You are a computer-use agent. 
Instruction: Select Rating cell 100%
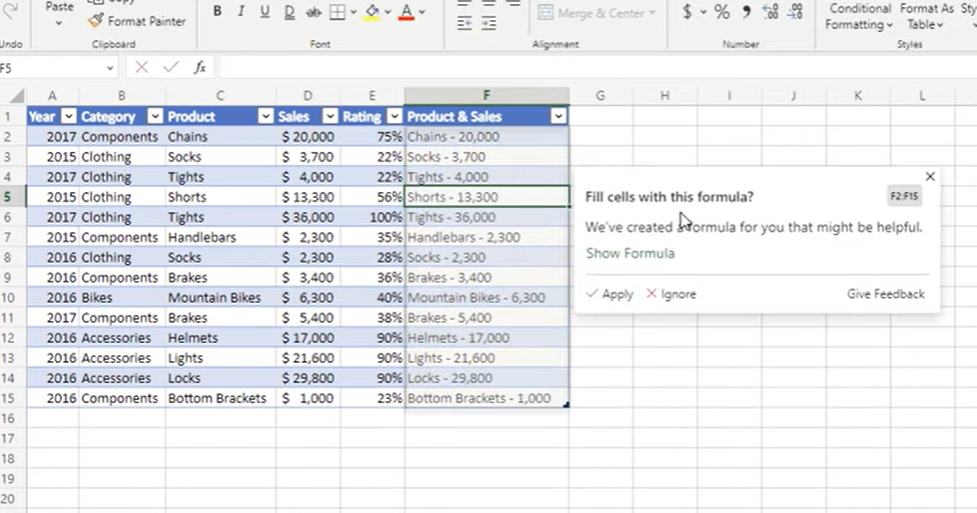pyautogui.click(x=373, y=217)
